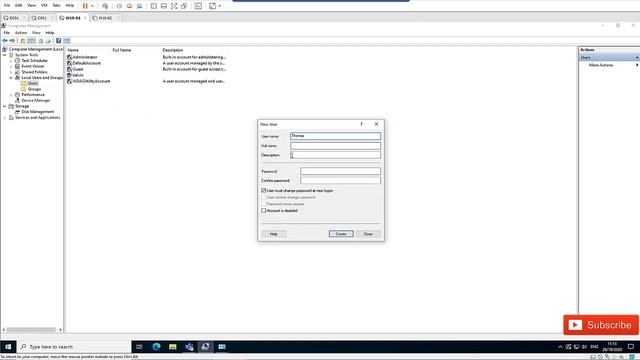Click the Up one level toolbar icon
Image resolution: width=640 pixels, height=360 pixels.
pos(23,41)
